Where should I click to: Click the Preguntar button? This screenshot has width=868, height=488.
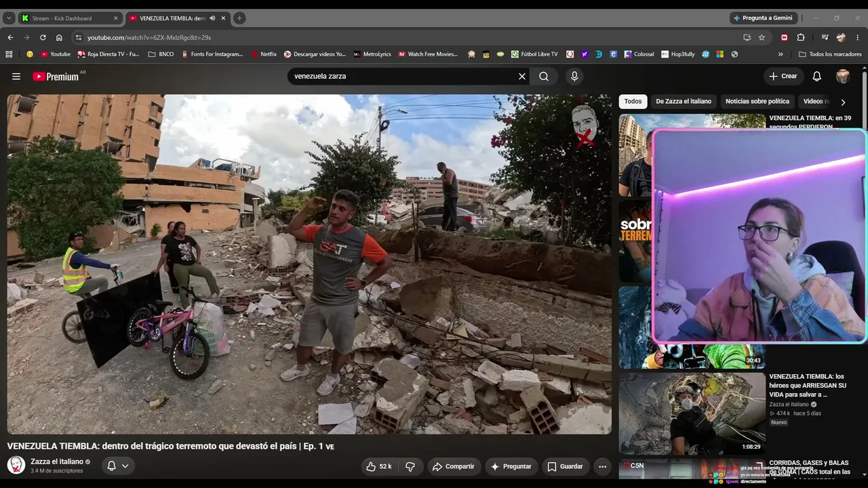click(511, 466)
